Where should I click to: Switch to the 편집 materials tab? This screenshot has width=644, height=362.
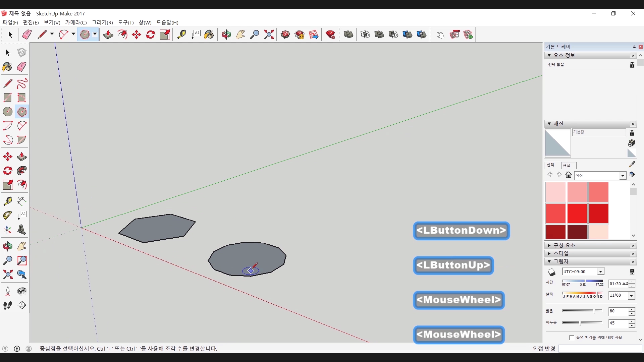pyautogui.click(x=567, y=165)
